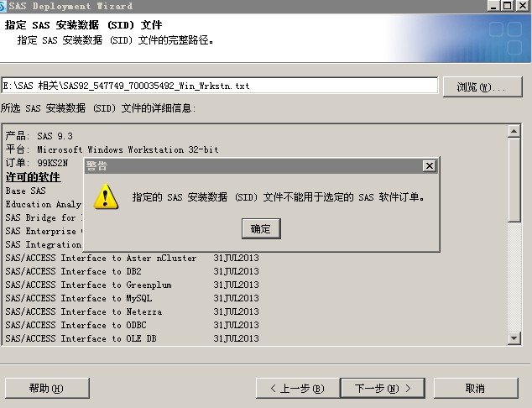Click the scrollbar up arrow in details list
The width and height of the screenshot is (532, 408).
[514, 131]
